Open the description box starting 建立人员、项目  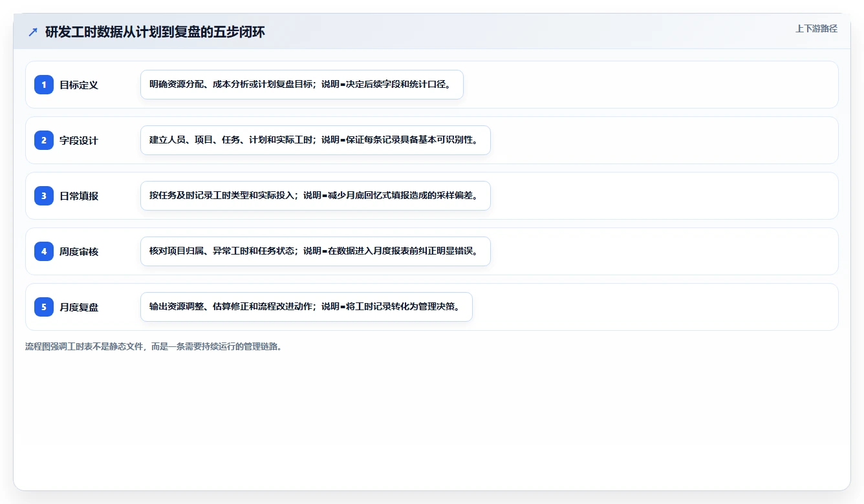coord(316,140)
